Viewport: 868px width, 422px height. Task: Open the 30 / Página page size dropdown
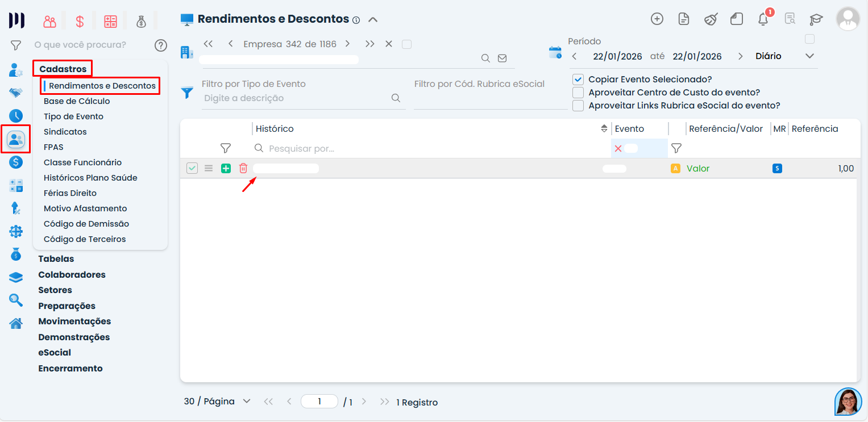tap(218, 402)
